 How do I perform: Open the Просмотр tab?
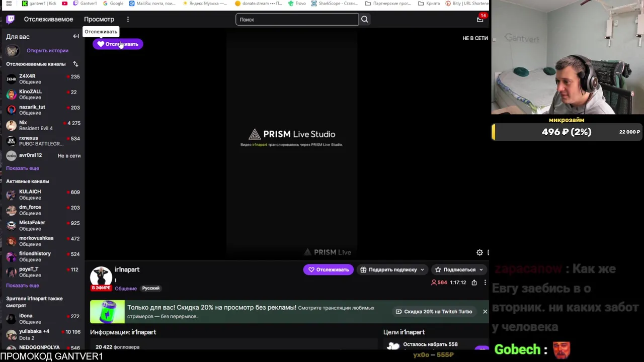click(99, 20)
